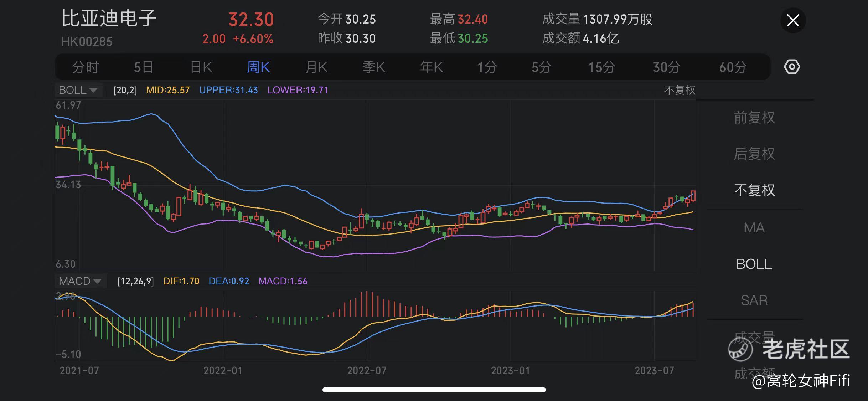Image resolution: width=868 pixels, height=401 pixels.
Task: Tap the tiger logo of 老虎社区 watermark
Action: [x=740, y=349]
